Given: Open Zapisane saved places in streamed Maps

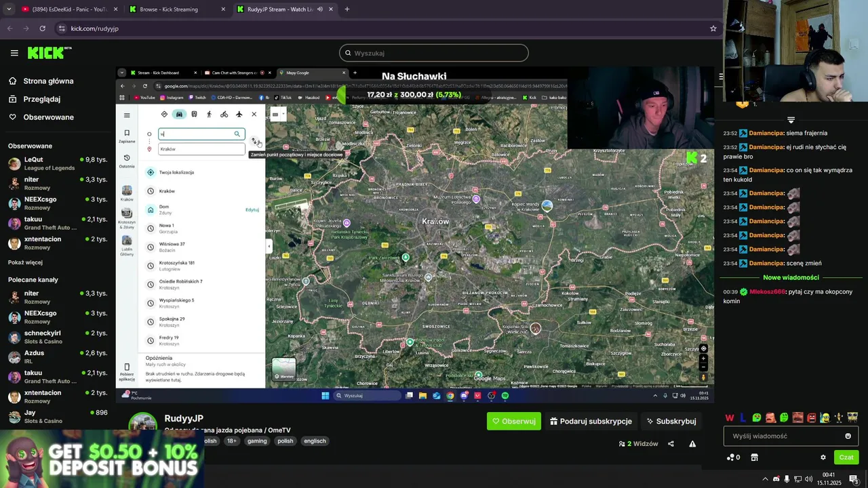Looking at the screenshot, I should pyautogui.click(x=127, y=136).
